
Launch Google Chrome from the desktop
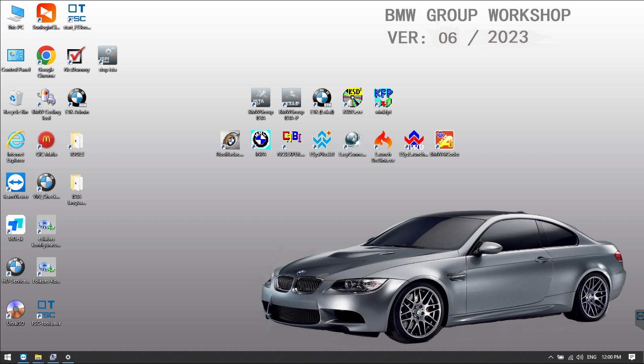point(46,62)
